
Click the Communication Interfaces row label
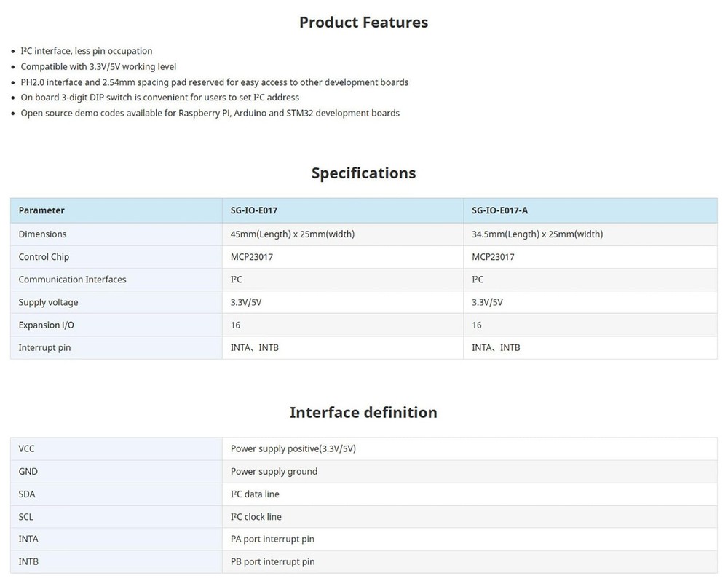(x=72, y=280)
